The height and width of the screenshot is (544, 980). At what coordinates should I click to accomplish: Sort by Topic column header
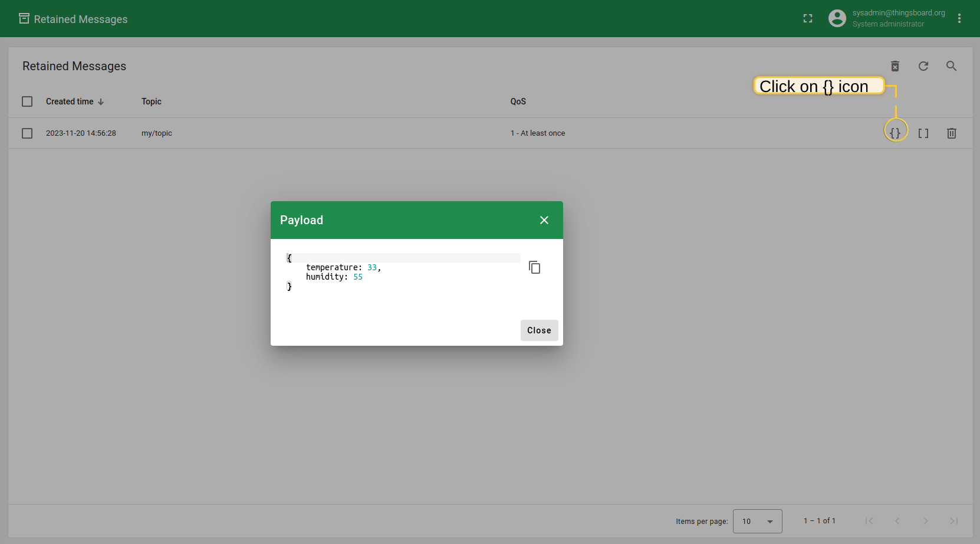(152, 101)
